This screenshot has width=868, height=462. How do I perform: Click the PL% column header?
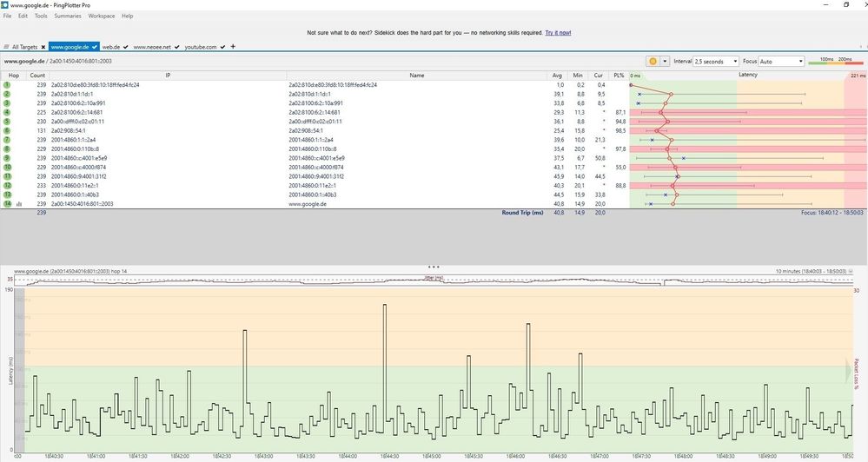[619, 76]
